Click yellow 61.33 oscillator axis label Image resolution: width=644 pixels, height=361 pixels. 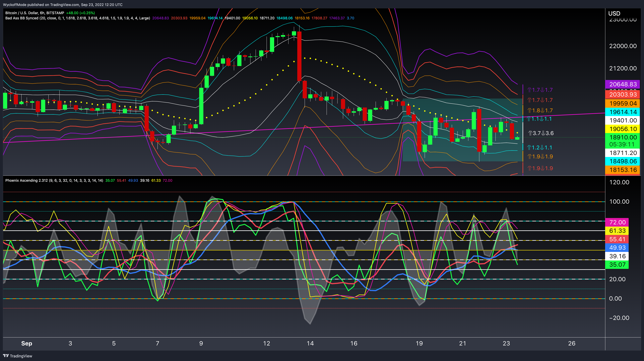coord(617,231)
